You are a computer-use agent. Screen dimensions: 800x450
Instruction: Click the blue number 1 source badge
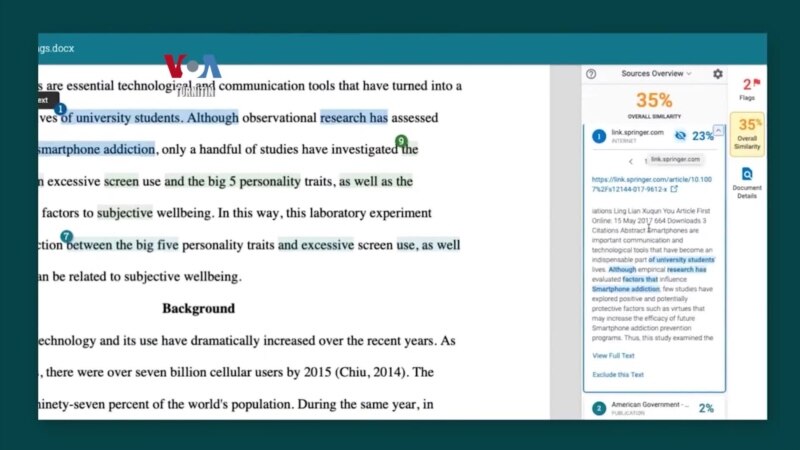coord(599,136)
